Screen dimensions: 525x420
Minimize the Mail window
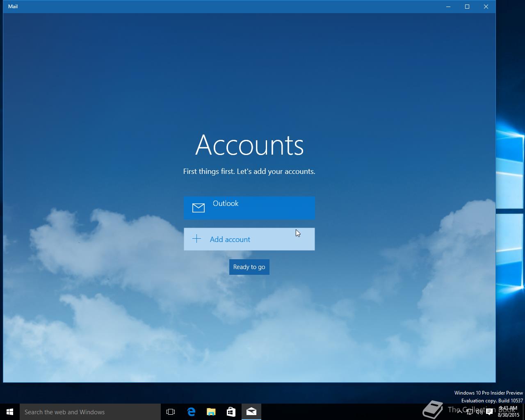click(448, 7)
